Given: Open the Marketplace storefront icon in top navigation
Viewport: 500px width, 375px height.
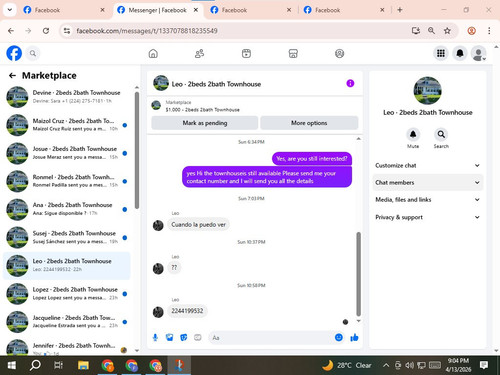Looking at the screenshot, I should (293, 53).
